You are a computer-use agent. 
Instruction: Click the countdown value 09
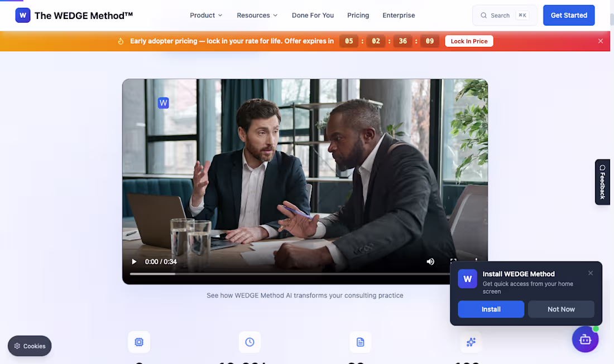430,41
